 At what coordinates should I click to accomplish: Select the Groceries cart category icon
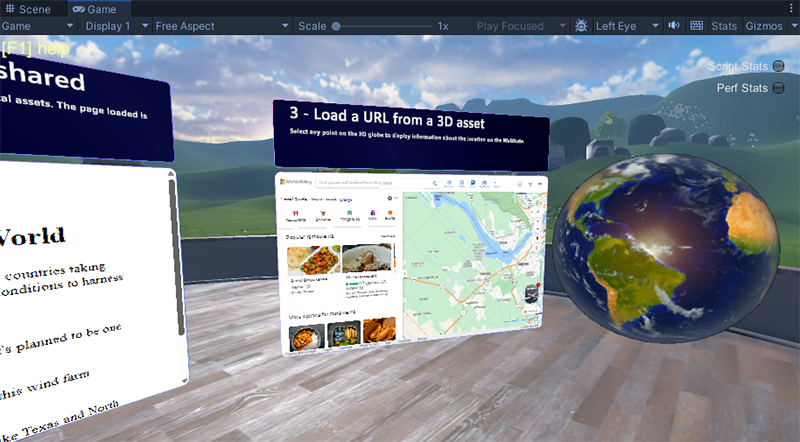322,213
